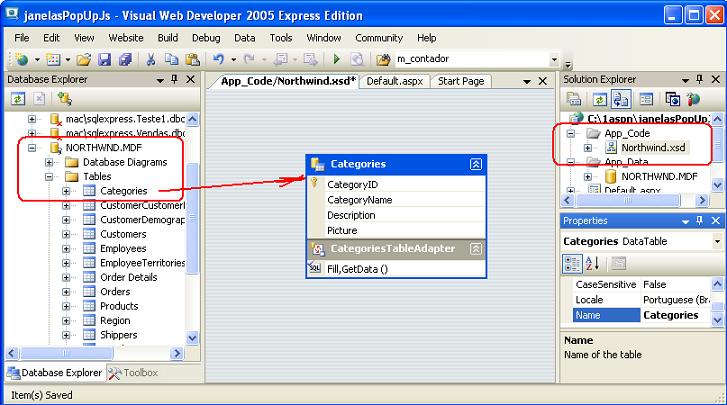Viewport: 727px width, 405px height.
Task: Click the Save floppy disk icon
Action: [104, 59]
